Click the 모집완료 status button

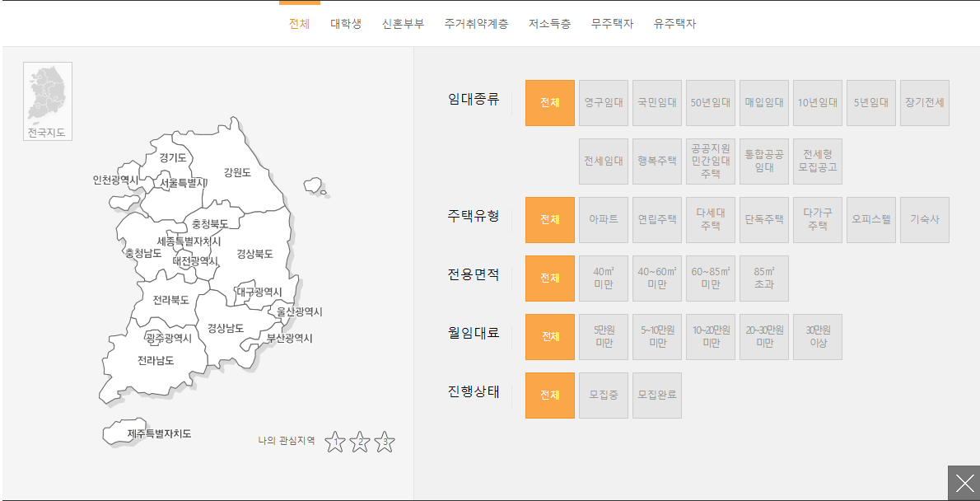coord(657,396)
